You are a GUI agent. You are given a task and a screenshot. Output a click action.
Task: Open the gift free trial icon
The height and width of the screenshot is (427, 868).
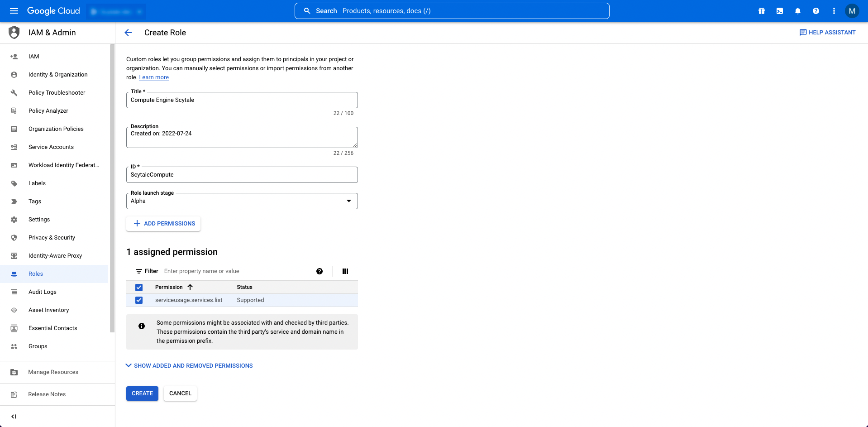762,11
